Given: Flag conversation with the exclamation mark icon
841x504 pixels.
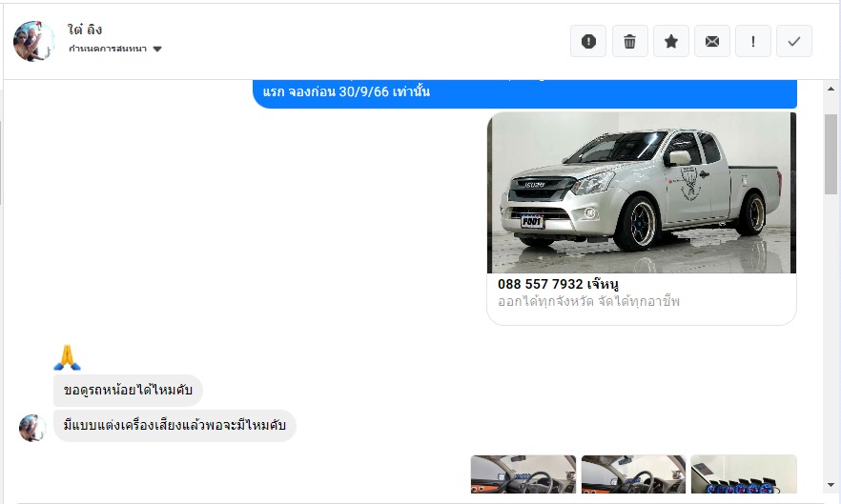Looking at the screenshot, I should [x=753, y=41].
